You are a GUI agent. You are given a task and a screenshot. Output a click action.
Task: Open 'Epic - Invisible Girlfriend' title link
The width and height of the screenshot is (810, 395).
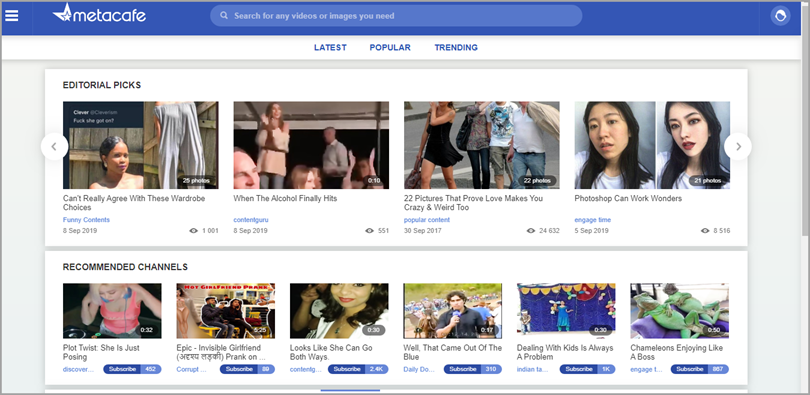point(221,353)
